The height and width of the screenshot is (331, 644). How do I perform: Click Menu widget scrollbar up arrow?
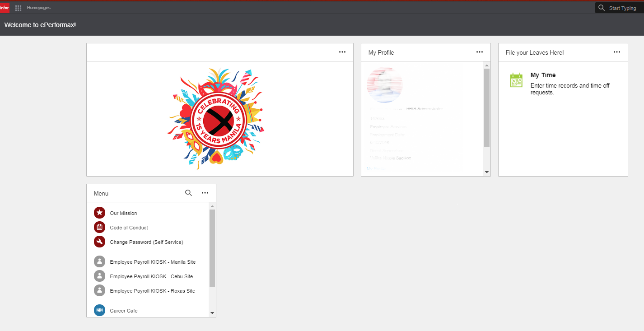[212, 206]
